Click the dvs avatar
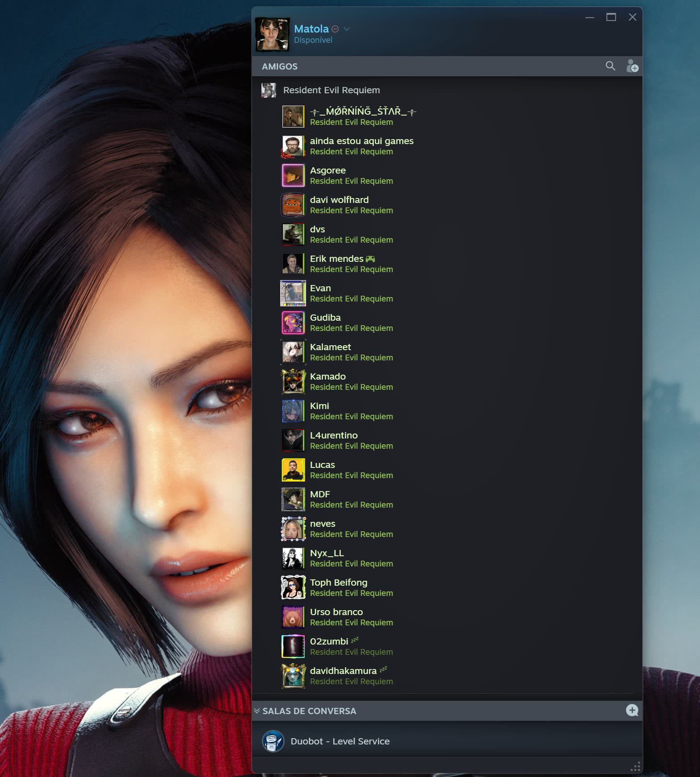The image size is (700, 777). (x=293, y=234)
